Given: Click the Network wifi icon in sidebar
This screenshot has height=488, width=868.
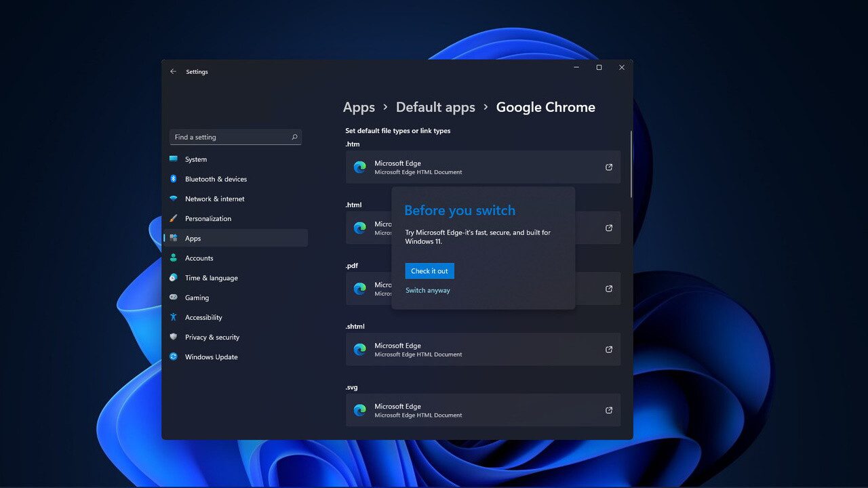Looking at the screenshot, I should (173, 199).
